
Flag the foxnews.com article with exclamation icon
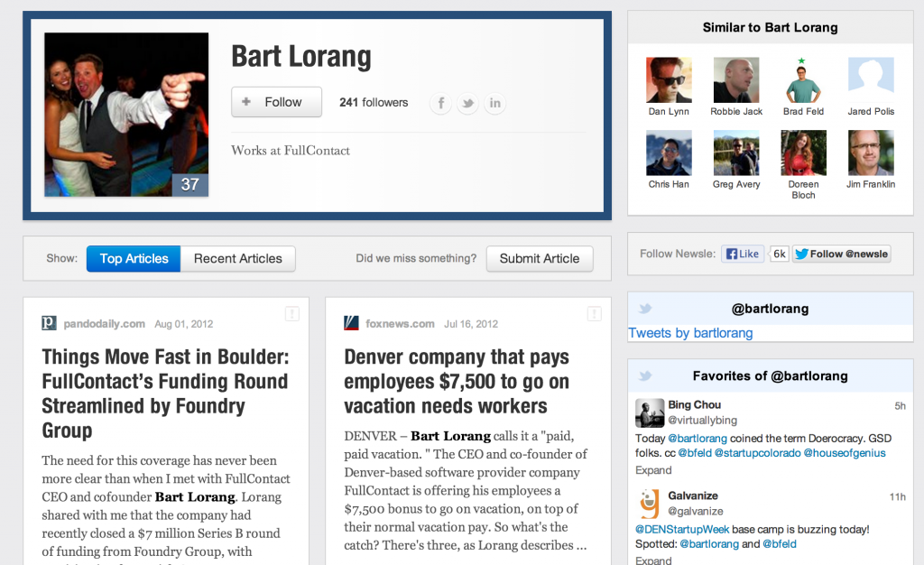click(594, 313)
